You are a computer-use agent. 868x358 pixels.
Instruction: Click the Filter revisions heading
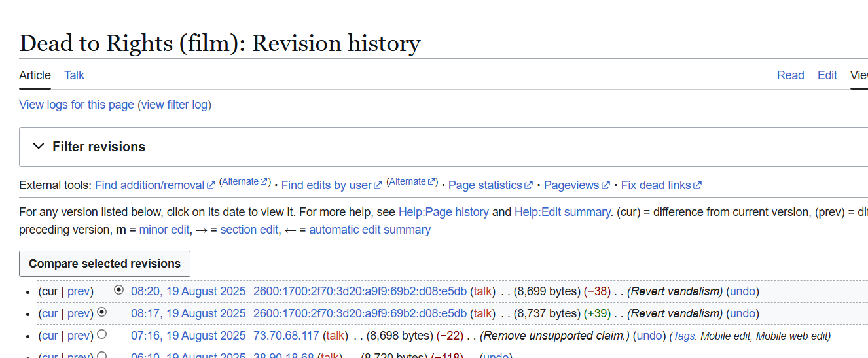pyautogui.click(x=99, y=147)
